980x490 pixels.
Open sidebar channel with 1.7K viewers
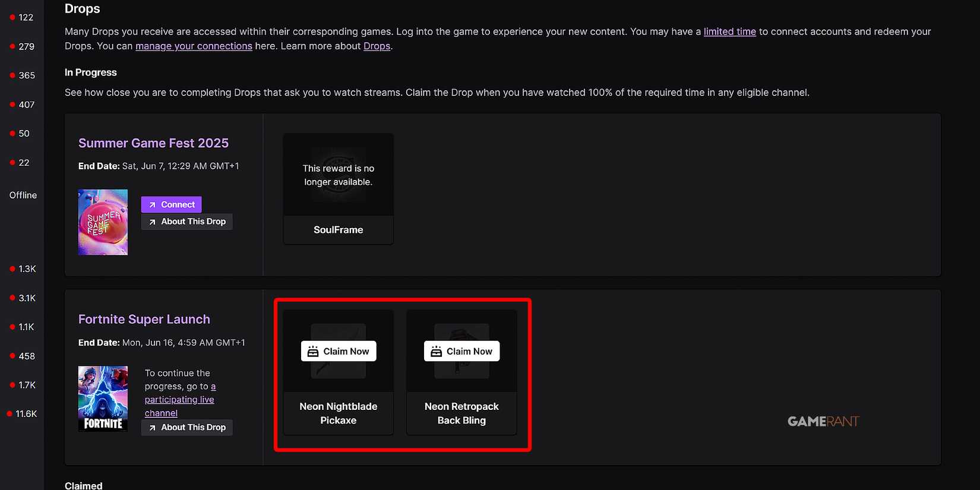point(22,385)
